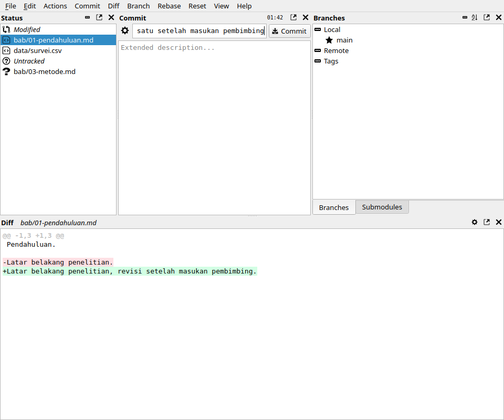Open the Diff menu

pos(113,6)
